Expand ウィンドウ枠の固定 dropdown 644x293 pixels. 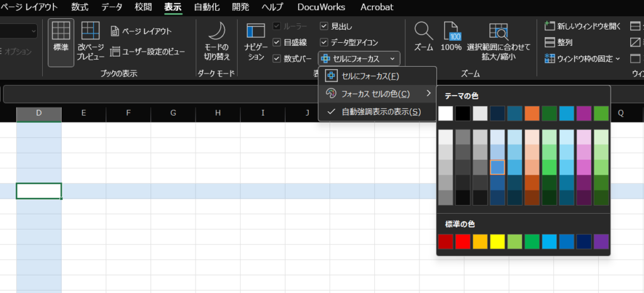pos(617,58)
